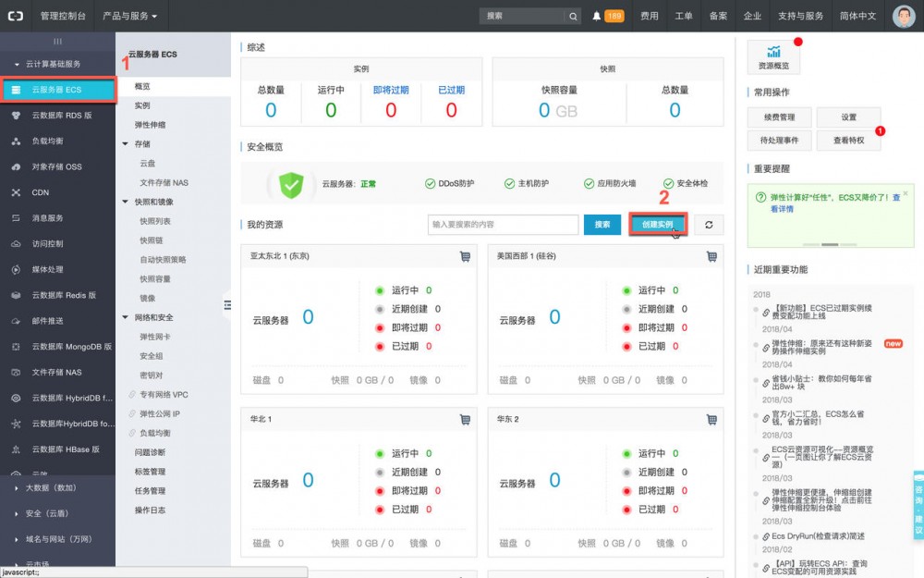Click the blue 搜索 button
The image size is (924, 578).
point(602,225)
